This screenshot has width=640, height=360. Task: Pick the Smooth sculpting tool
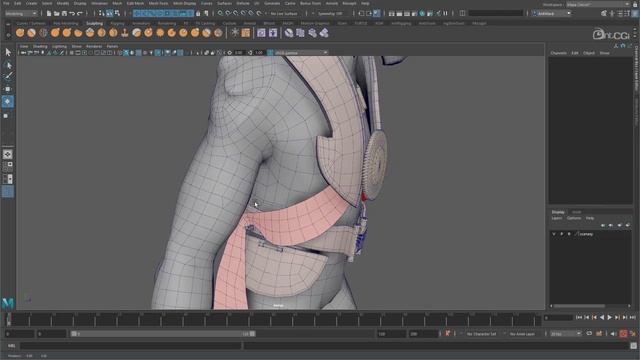(31, 33)
